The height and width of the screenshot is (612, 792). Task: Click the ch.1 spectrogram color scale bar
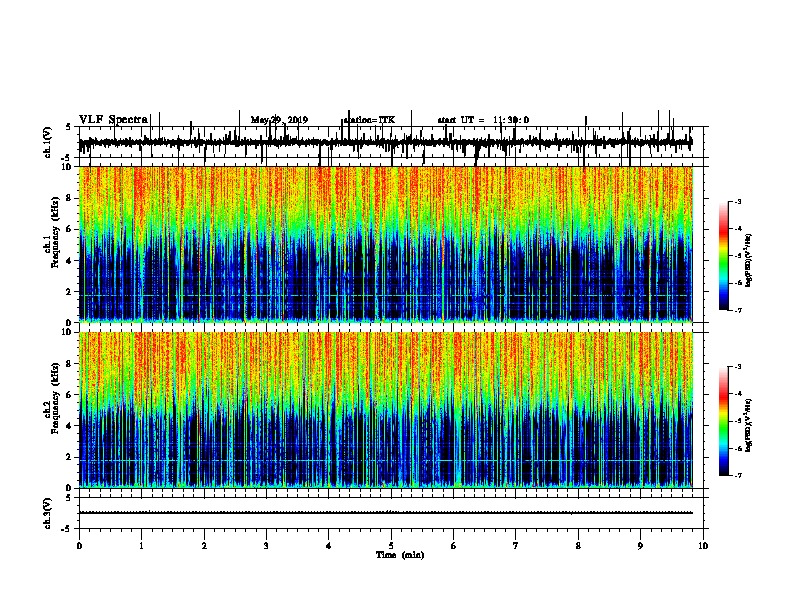[723, 256]
